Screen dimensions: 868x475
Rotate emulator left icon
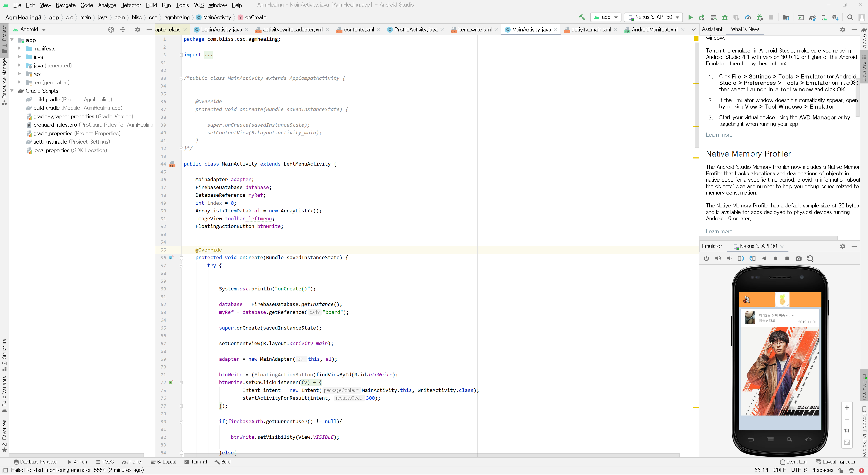(741, 259)
